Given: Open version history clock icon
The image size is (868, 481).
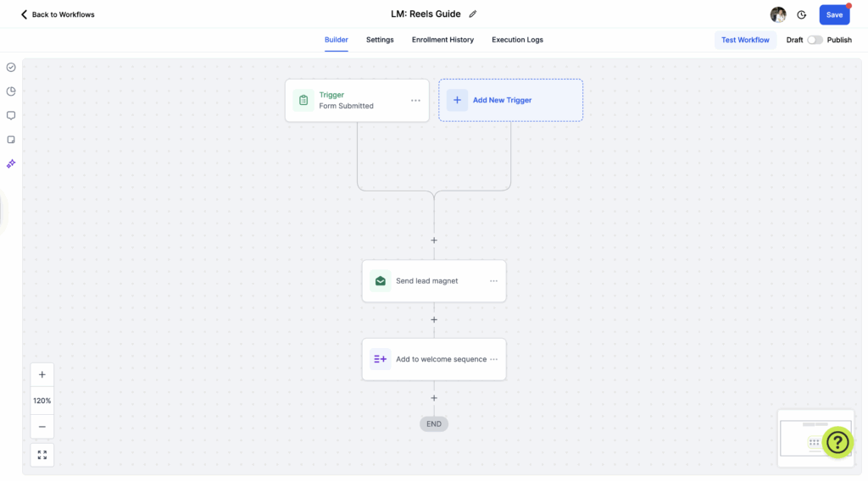Looking at the screenshot, I should tap(802, 14).
